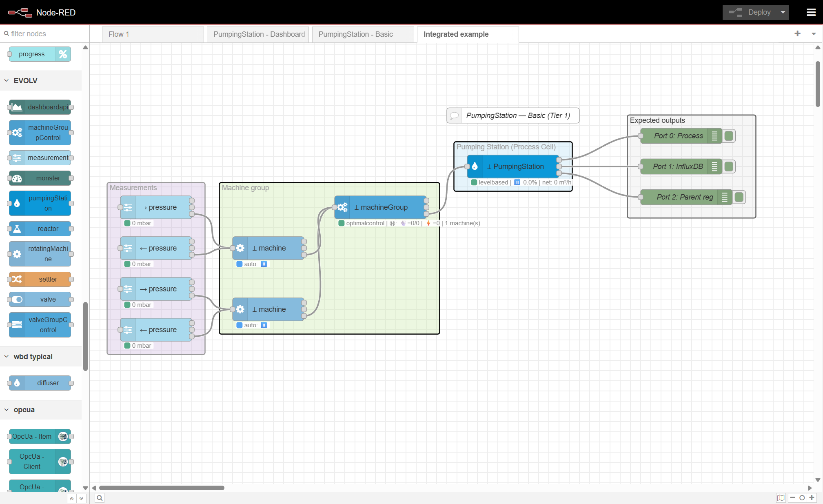The width and height of the screenshot is (823, 504).
Task: Switch to PumpingStation - Basic tab
Action: click(x=363, y=34)
